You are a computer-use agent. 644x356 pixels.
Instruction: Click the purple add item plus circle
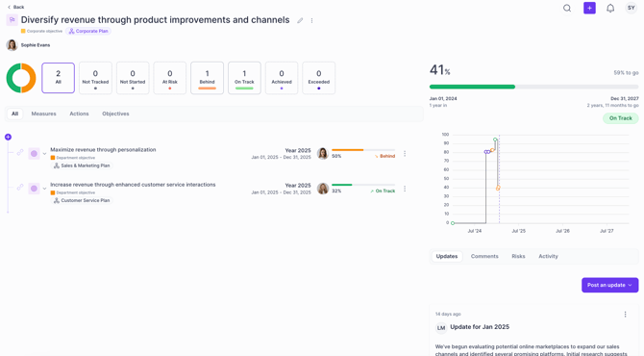pyautogui.click(x=8, y=137)
